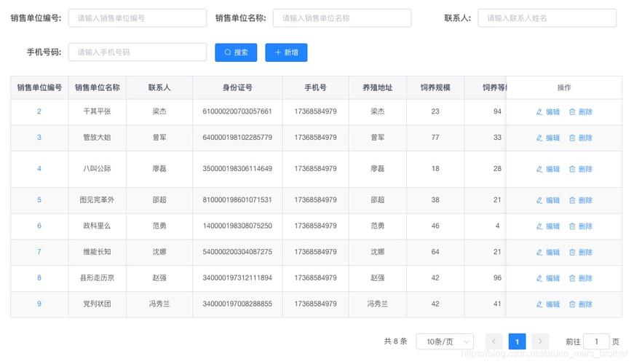
Task: Click ID number 350000198306114649
Action: click(x=237, y=169)
